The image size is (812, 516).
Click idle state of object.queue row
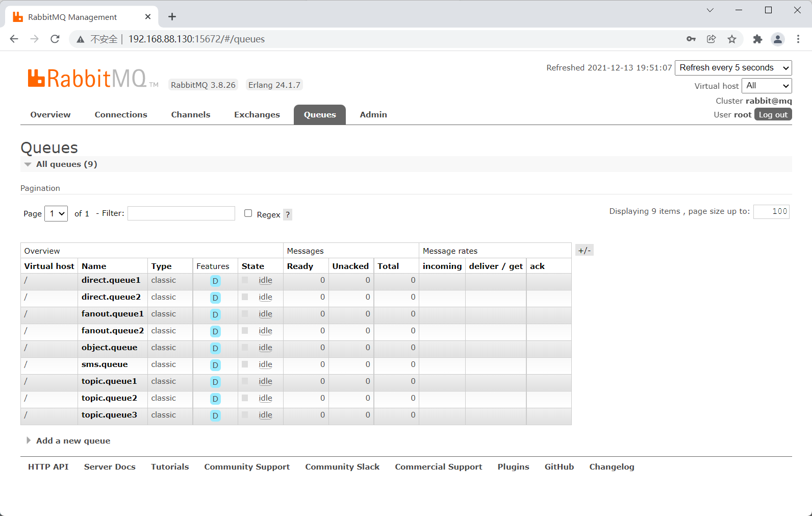pyautogui.click(x=265, y=348)
